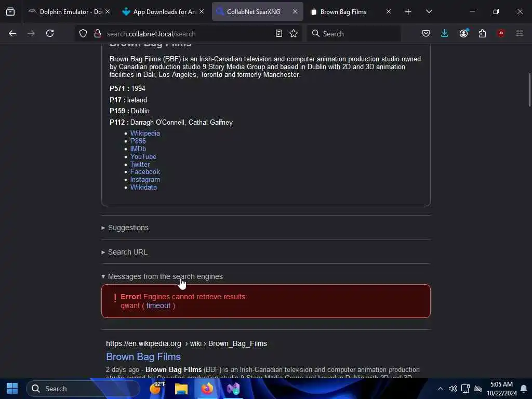Image resolution: width=532 pixels, height=399 pixels.
Task: Focus the address bar URL field
Action: (x=188, y=34)
